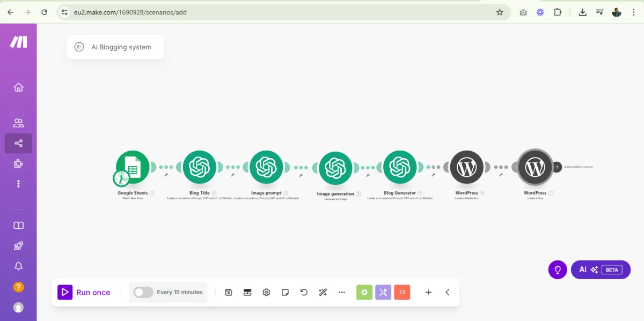Viewport: 644px width, 321px height.
Task: Rename the scenario title Ai Blogging system
Action: coord(121,47)
